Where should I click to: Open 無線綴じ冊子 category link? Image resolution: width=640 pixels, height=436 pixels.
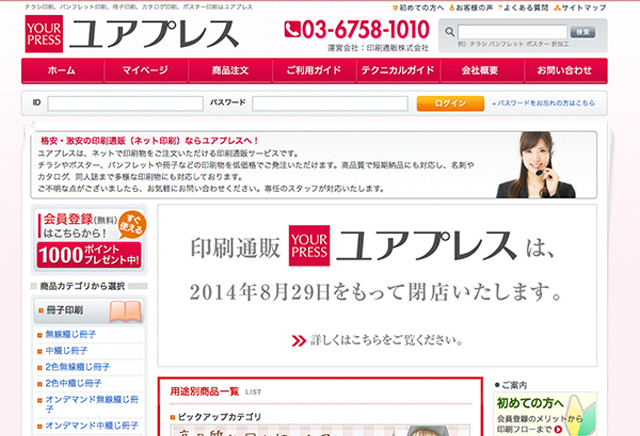71,334
